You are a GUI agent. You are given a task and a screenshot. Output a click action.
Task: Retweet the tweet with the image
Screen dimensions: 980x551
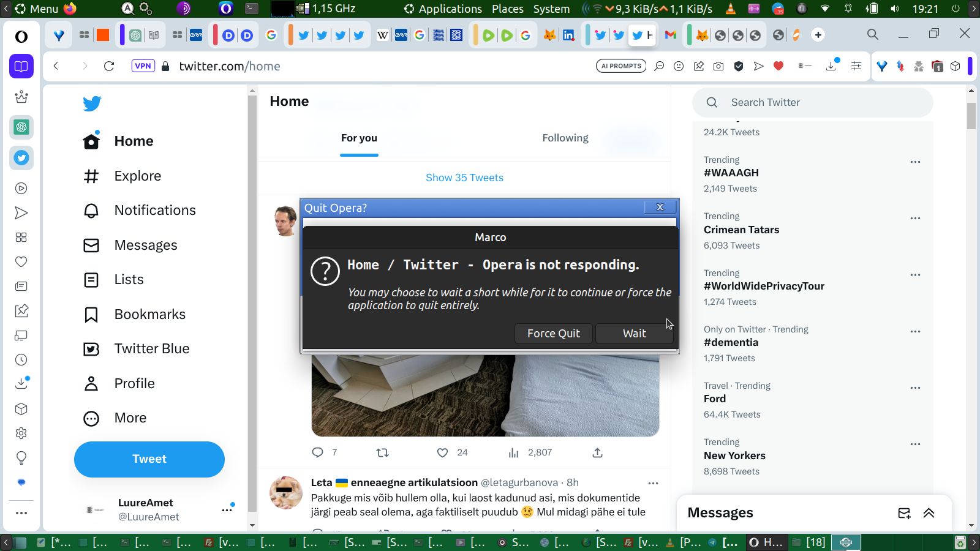pyautogui.click(x=382, y=452)
